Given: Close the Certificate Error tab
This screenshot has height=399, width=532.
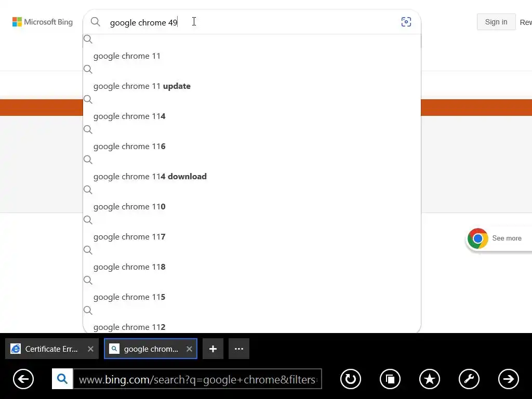Looking at the screenshot, I should (x=90, y=349).
